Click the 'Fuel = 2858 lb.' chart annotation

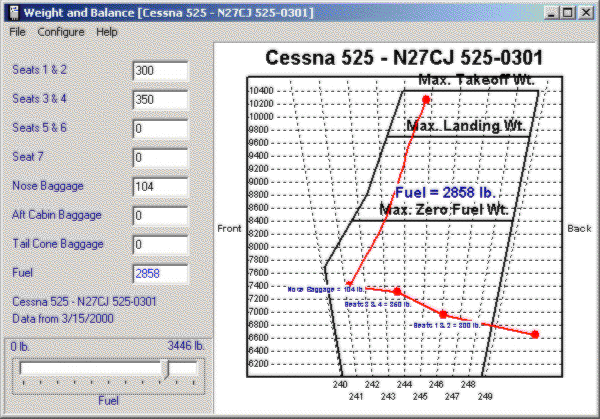445,192
